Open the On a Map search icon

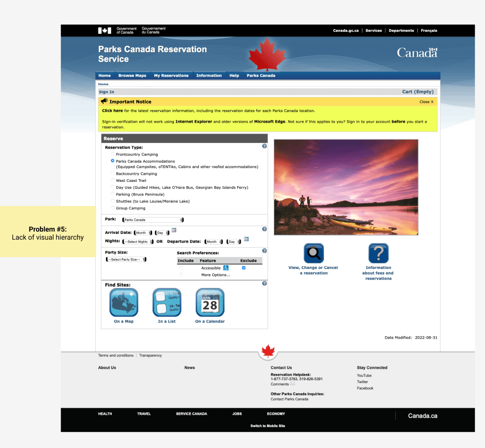[x=124, y=303]
